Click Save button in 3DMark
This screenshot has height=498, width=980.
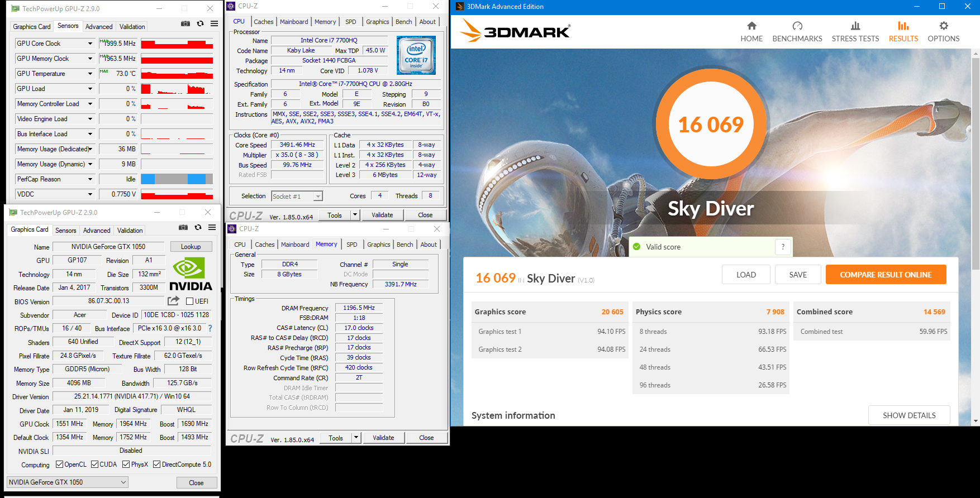click(x=798, y=275)
